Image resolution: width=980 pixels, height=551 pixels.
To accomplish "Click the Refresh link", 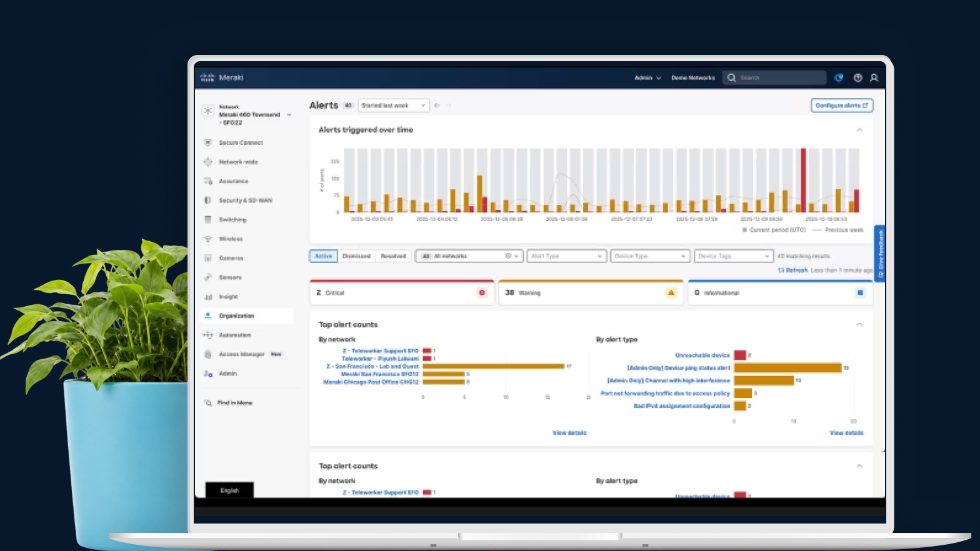I will (792, 271).
